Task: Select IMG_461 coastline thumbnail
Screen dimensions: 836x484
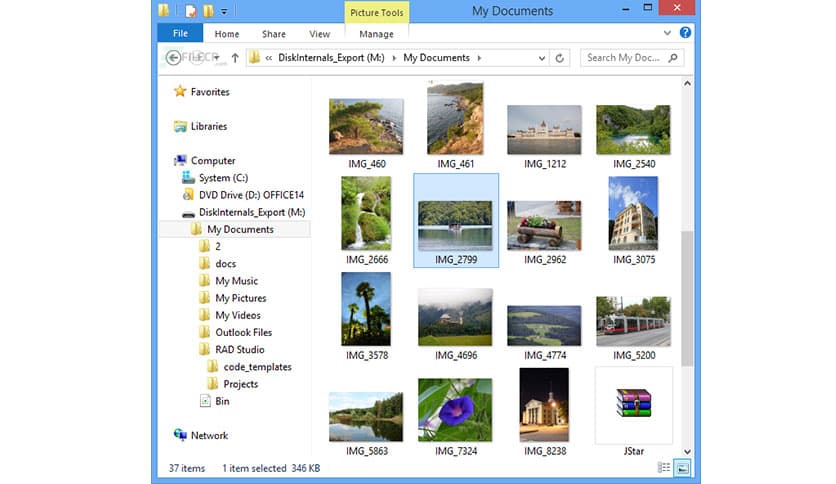Action: click(455, 118)
